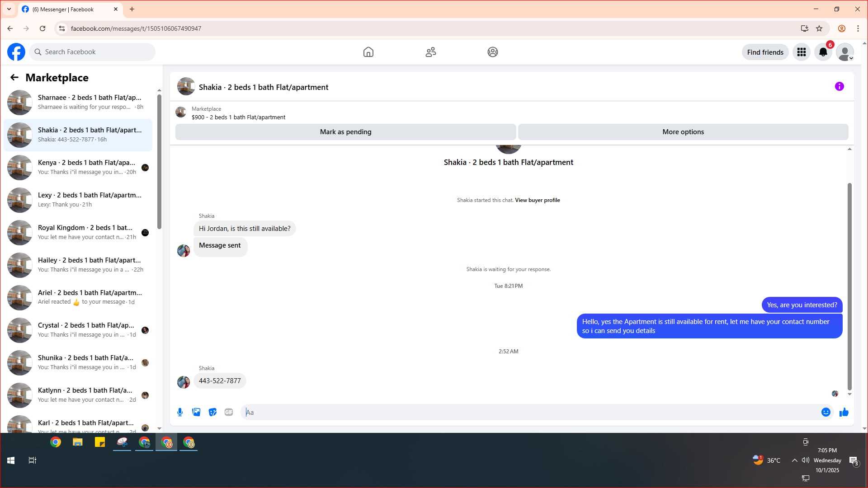
Task: Open the Friends icon in top navigation
Action: coord(431,52)
